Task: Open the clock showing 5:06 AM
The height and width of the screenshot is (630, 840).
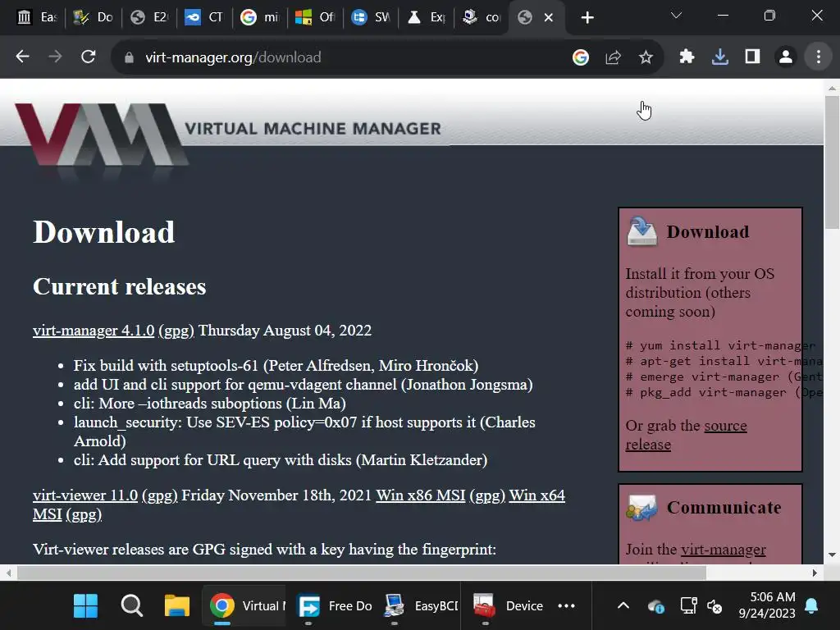Action: (767, 605)
